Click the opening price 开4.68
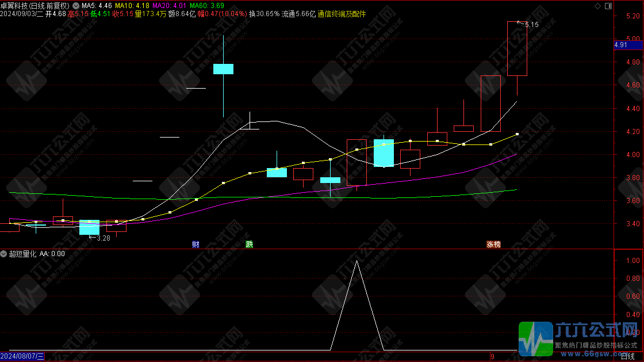Screen dimensions: 644x362 (x=55, y=14)
